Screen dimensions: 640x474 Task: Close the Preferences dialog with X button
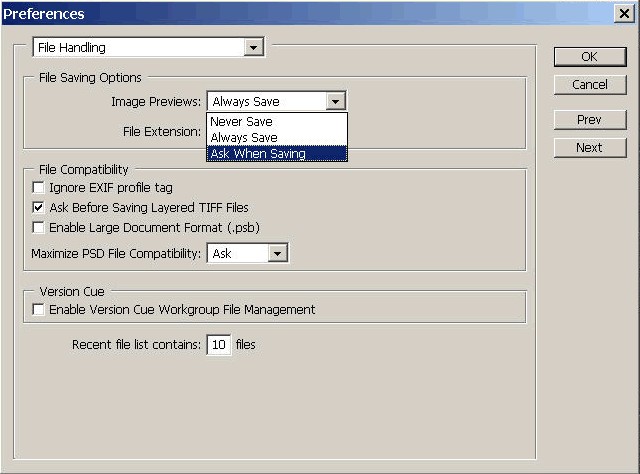pyautogui.click(x=624, y=13)
